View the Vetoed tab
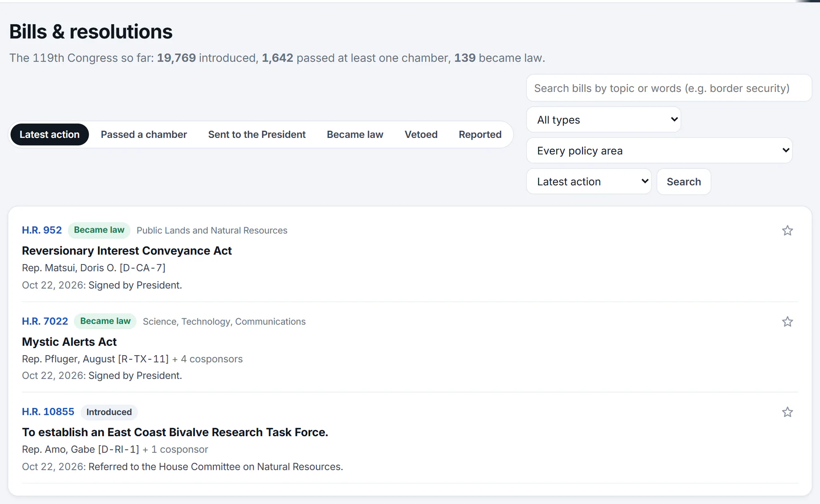Screen dimensions: 820x504 point(421,134)
